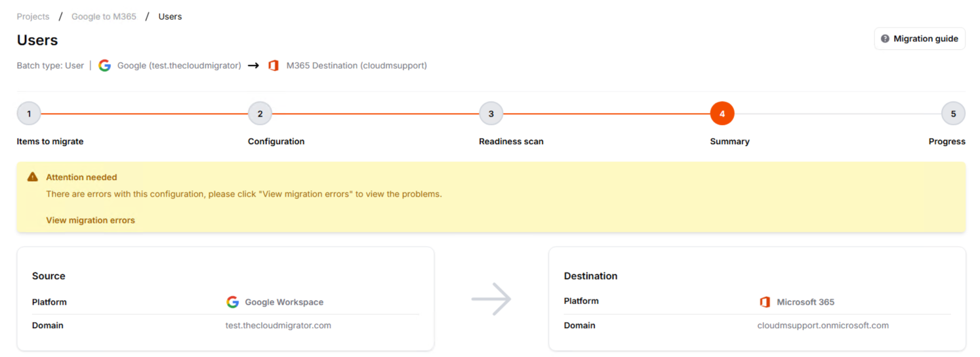Go to step 5 circle
Image resolution: width=980 pixels, height=357 pixels.
click(953, 114)
